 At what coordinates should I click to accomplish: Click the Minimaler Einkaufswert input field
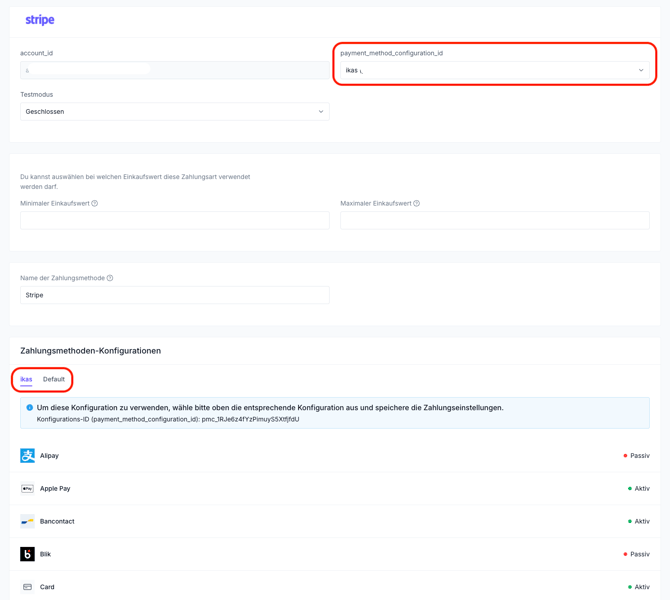tap(175, 221)
